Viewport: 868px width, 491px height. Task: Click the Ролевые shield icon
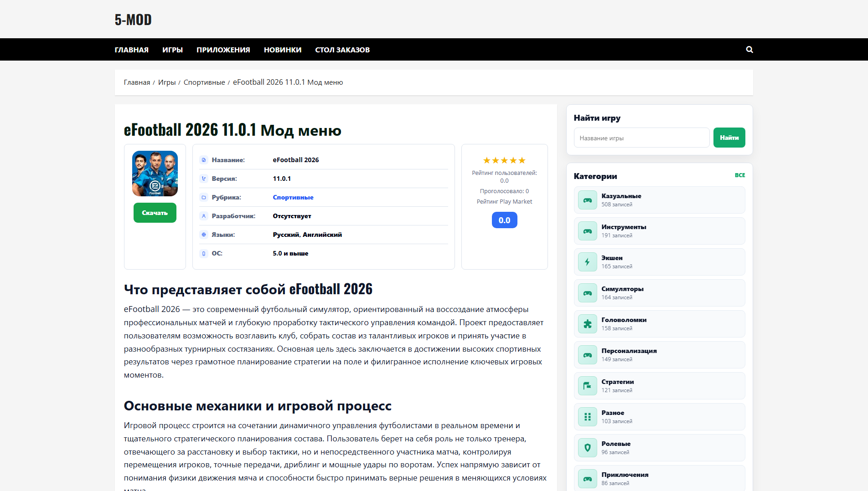click(x=588, y=448)
